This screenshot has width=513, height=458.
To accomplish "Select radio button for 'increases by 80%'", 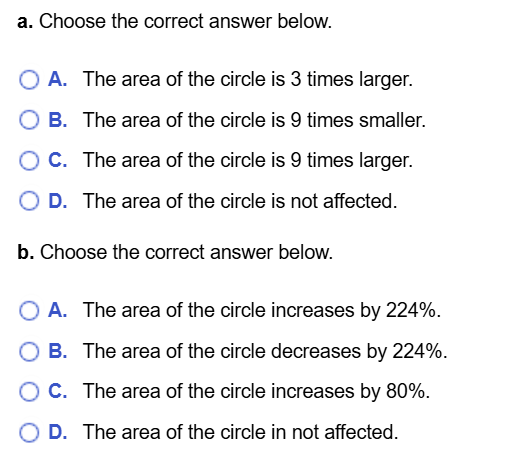I will (x=29, y=391).
